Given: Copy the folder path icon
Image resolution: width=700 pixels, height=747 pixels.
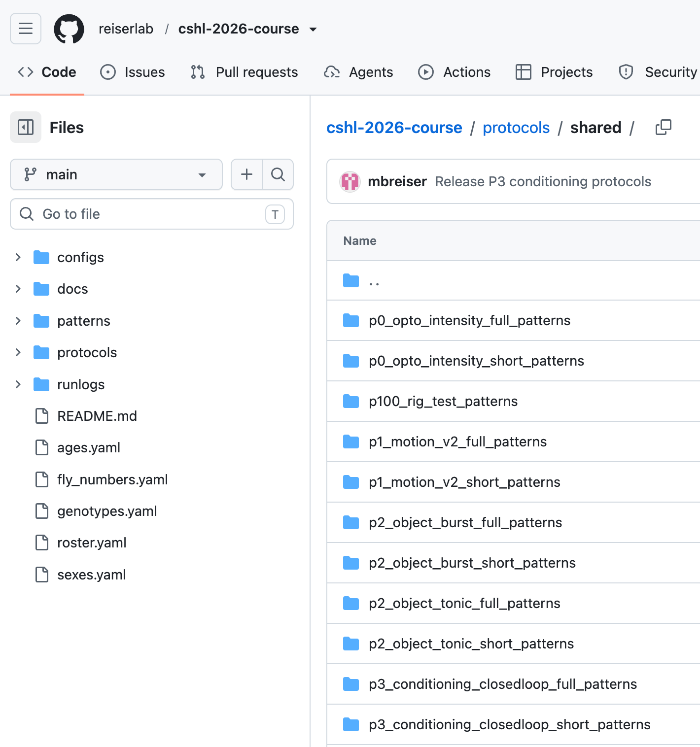Looking at the screenshot, I should 664,127.
